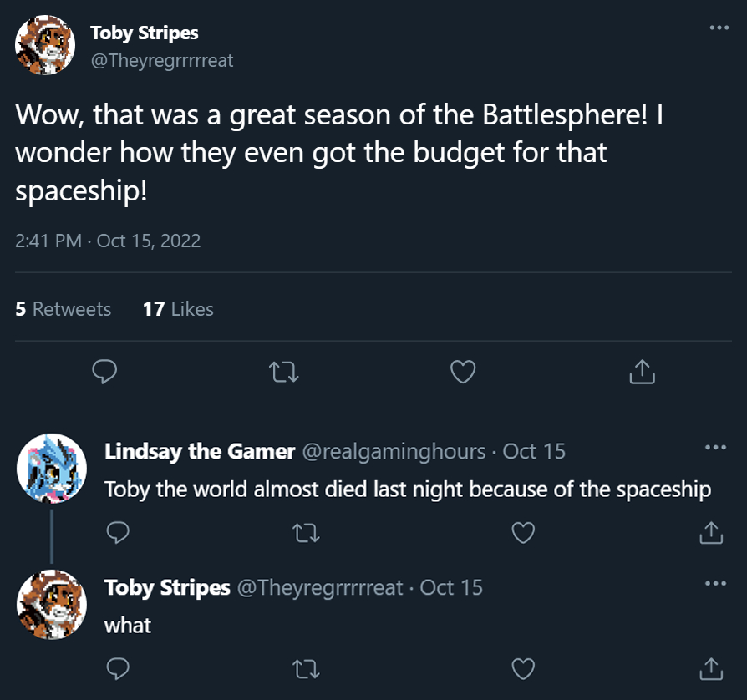
Task: Reply to Lindsay the Gamer's comment
Action: 119,532
